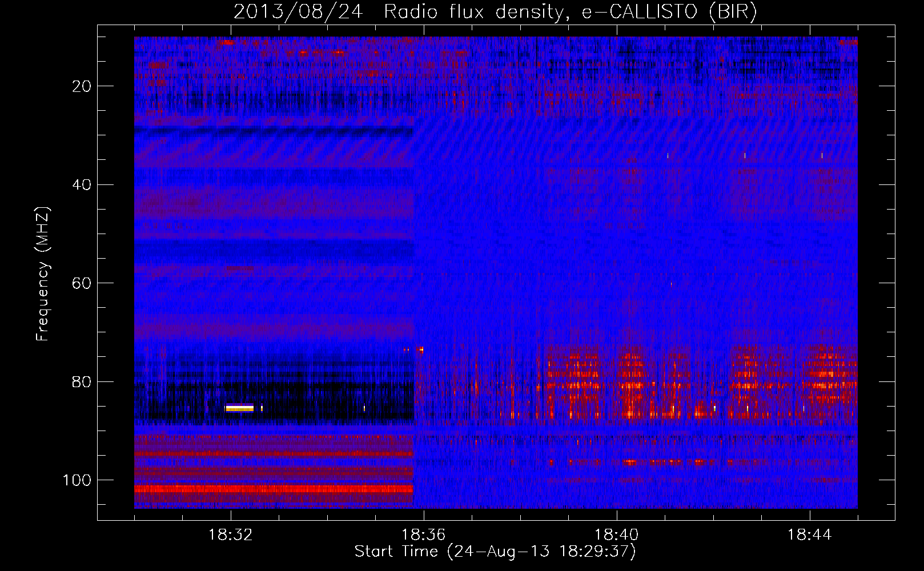Click the 'Start Time (24-Aug-13 18:29:37)' x-axis label
Viewport: 924px width, 571px height.
[x=495, y=552]
